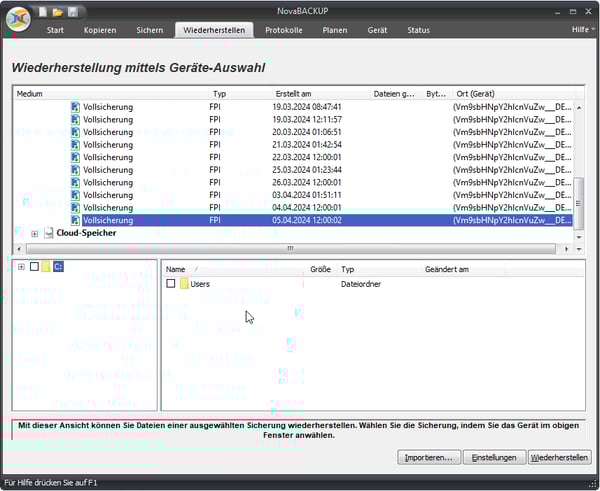
Task: Click the scroll-left arrow of backup list
Action: point(19,249)
